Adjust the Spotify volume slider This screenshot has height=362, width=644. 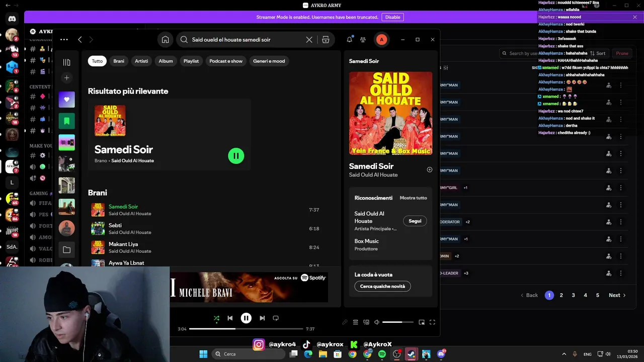click(x=397, y=322)
